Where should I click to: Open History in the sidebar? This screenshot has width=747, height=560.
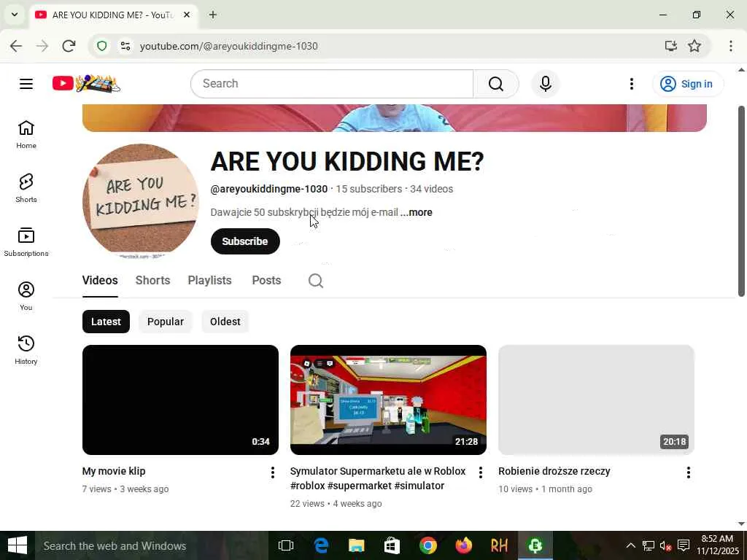pyautogui.click(x=26, y=350)
